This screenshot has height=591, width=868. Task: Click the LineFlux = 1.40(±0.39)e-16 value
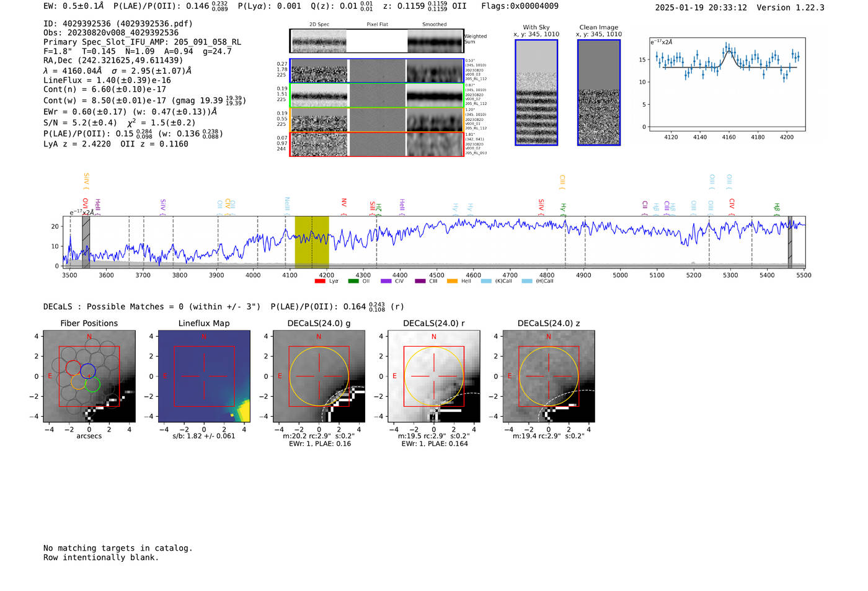107,81
